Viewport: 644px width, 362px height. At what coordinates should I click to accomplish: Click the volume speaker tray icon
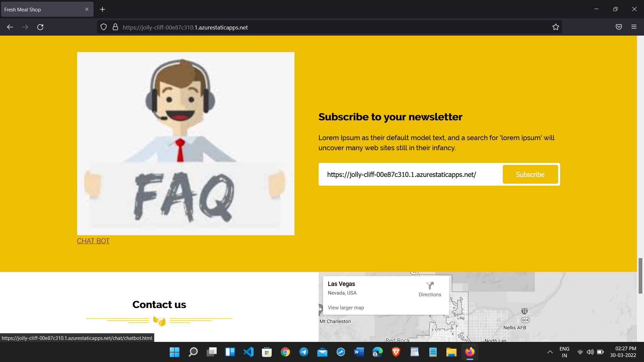[590, 352]
